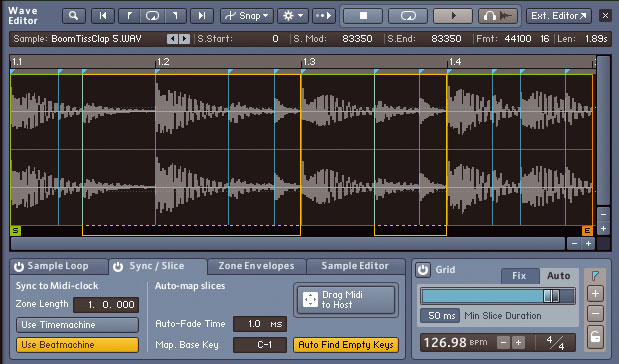Zoom in vertically with plus button
Viewport: 619px width, 364px height.
pos(603,229)
